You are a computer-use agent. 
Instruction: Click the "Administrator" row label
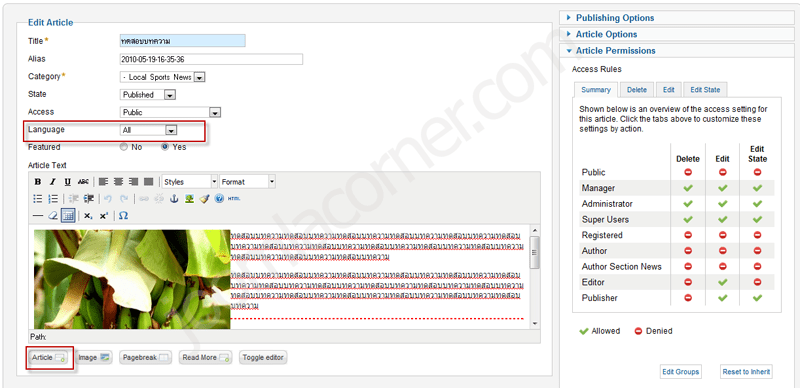pos(607,204)
